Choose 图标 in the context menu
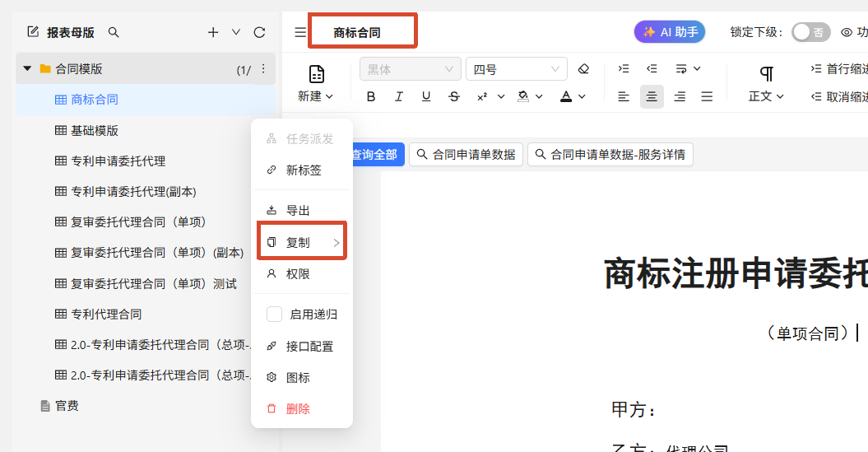868x452 pixels. click(x=302, y=378)
